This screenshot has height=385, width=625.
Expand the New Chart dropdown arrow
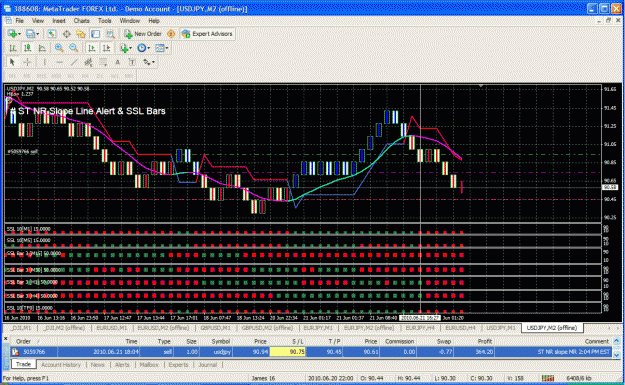(x=19, y=34)
